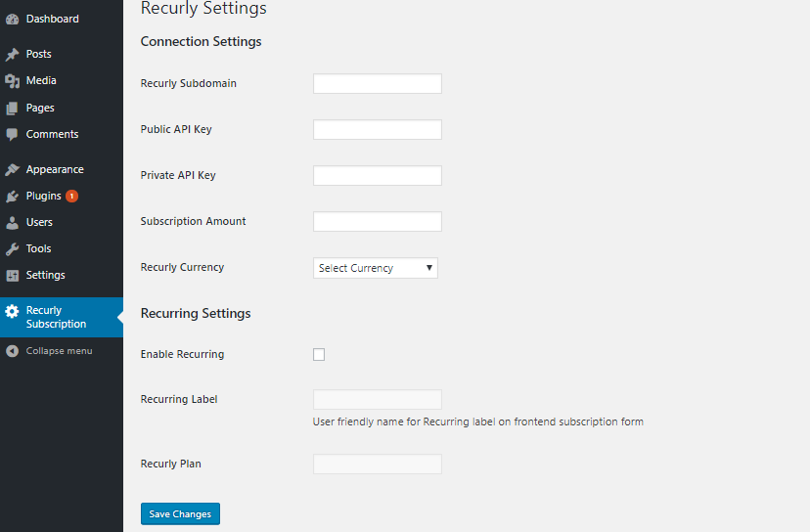Open the Select Currency dropdown
This screenshot has width=810, height=532.
click(x=376, y=268)
